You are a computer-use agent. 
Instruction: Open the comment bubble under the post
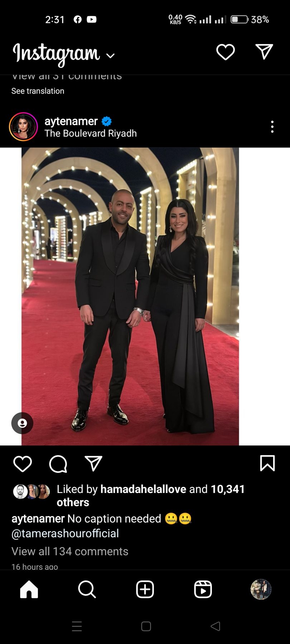point(58,464)
